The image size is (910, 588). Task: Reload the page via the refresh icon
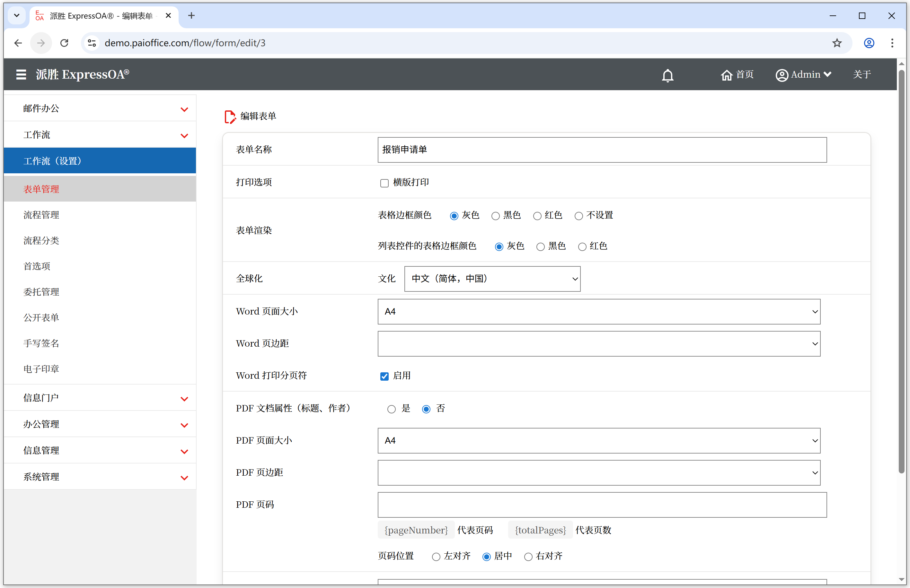(64, 43)
